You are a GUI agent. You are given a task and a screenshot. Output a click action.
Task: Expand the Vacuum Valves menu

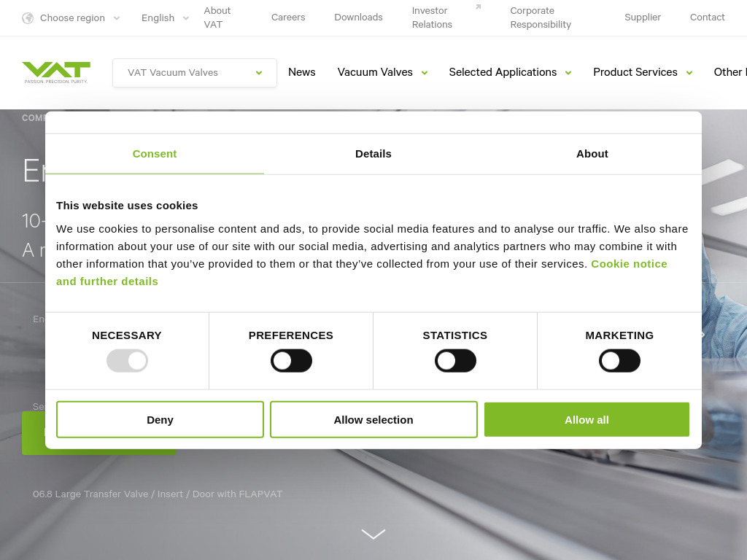click(x=382, y=72)
